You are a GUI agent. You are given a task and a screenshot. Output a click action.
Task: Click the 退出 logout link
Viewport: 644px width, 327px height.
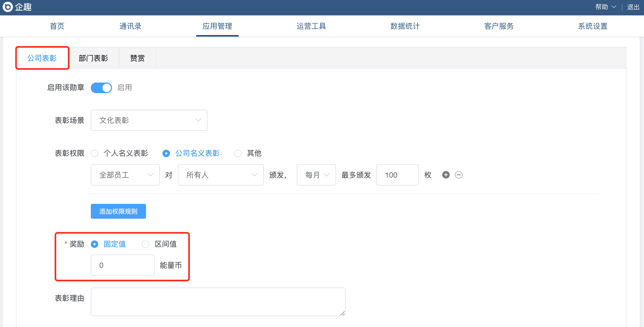[633, 7]
